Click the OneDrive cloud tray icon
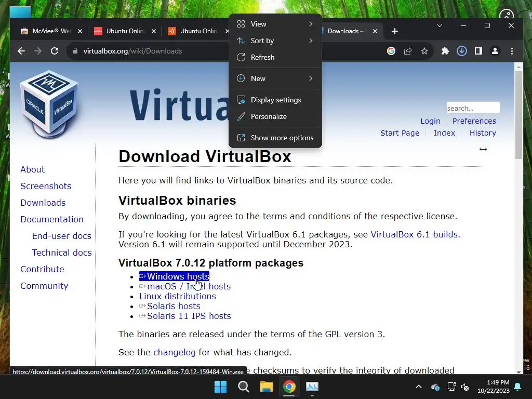This screenshot has height=399, width=532. click(x=435, y=387)
